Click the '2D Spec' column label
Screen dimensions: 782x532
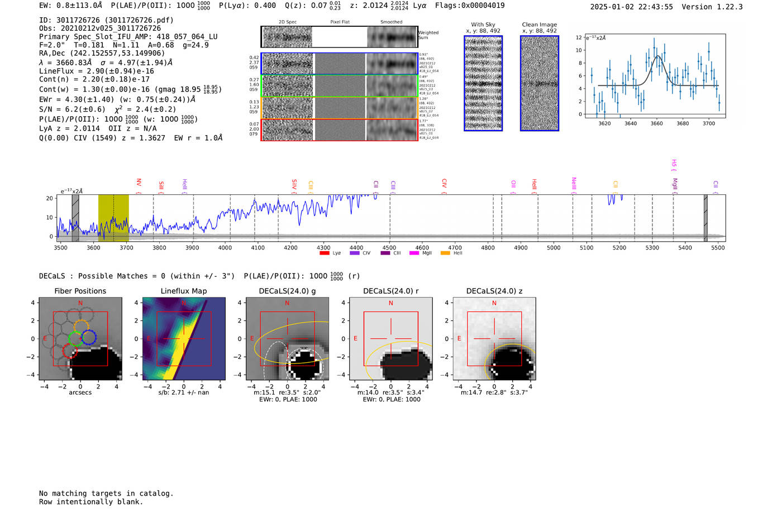pos(288,22)
